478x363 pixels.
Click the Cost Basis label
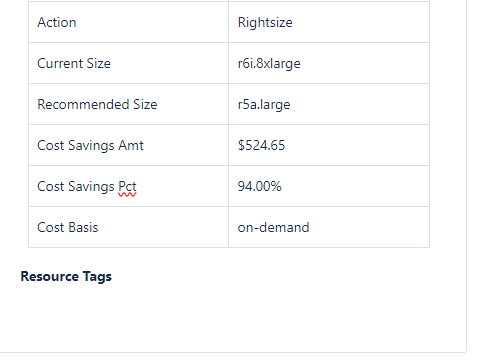(x=68, y=227)
